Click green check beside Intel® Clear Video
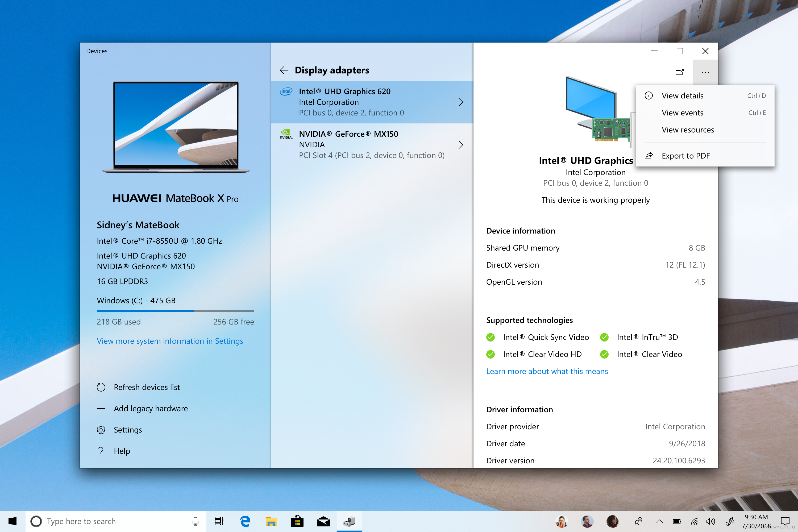 point(604,354)
